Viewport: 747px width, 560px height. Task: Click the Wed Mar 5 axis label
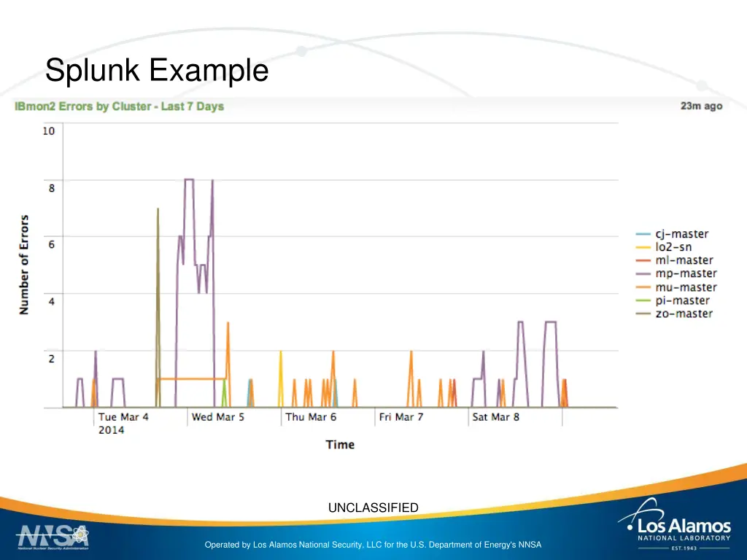[217, 417]
